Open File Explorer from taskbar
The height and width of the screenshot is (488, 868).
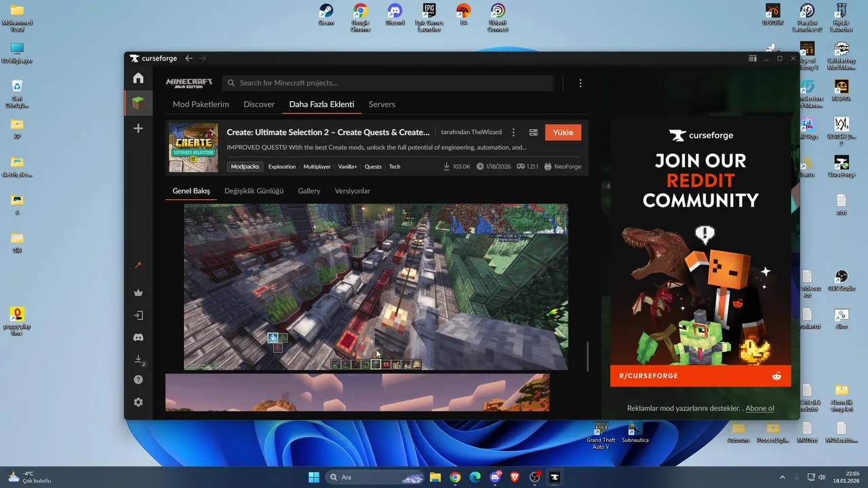click(x=435, y=477)
